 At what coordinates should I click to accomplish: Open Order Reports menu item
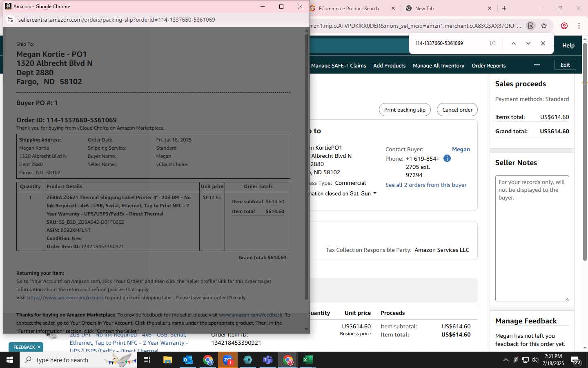pyautogui.click(x=489, y=65)
